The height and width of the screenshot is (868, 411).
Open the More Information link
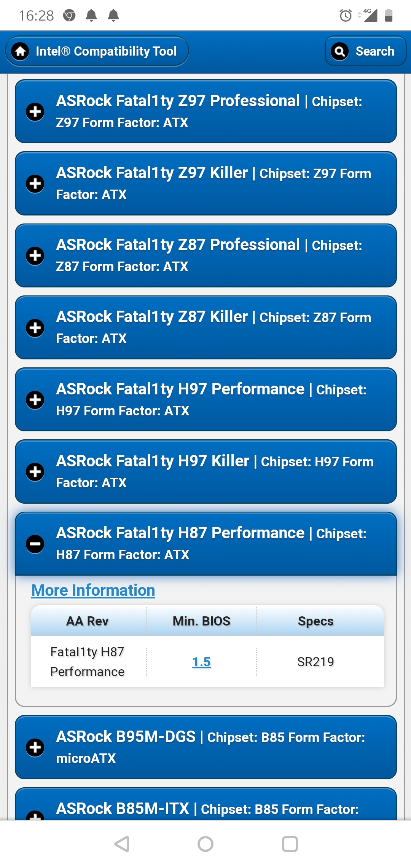[93, 590]
